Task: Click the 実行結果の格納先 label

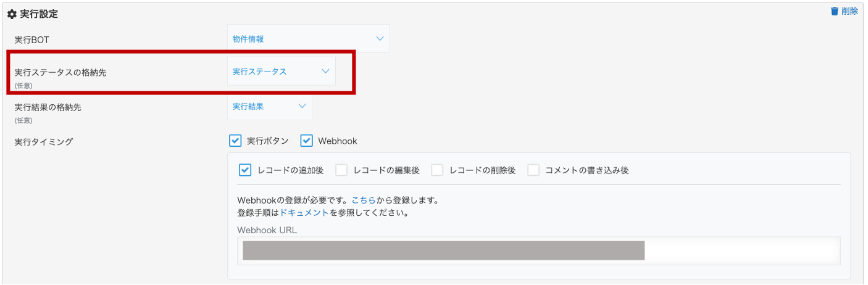Action: pyautogui.click(x=48, y=107)
